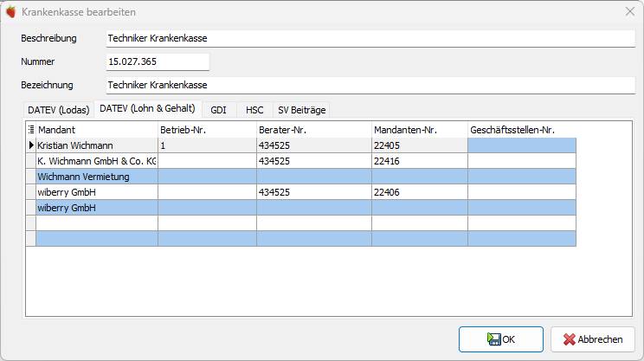This screenshot has width=644, height=361.
Task: Select the current row indicator arrow for Kristian Wichmann
Action: tap(31, 145)
